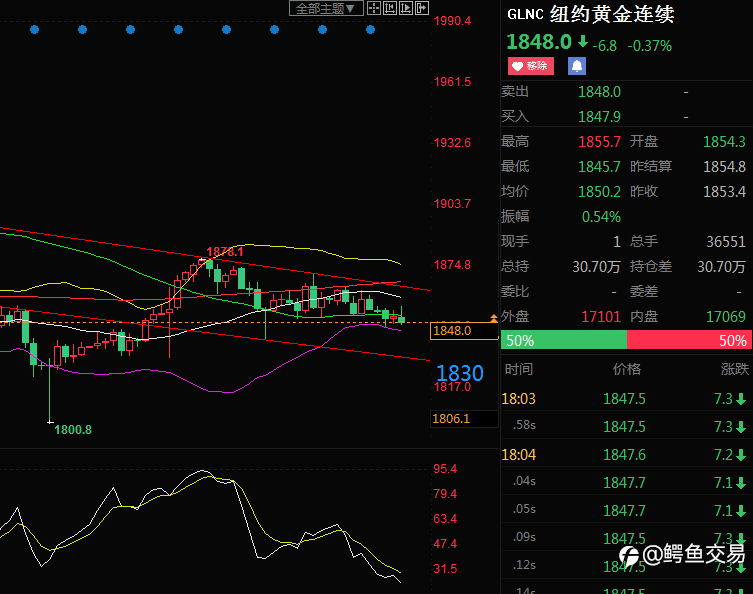Click the orange double-arrow marker at price line
This screenshot has width=753, height=594.
click(493, 318)
